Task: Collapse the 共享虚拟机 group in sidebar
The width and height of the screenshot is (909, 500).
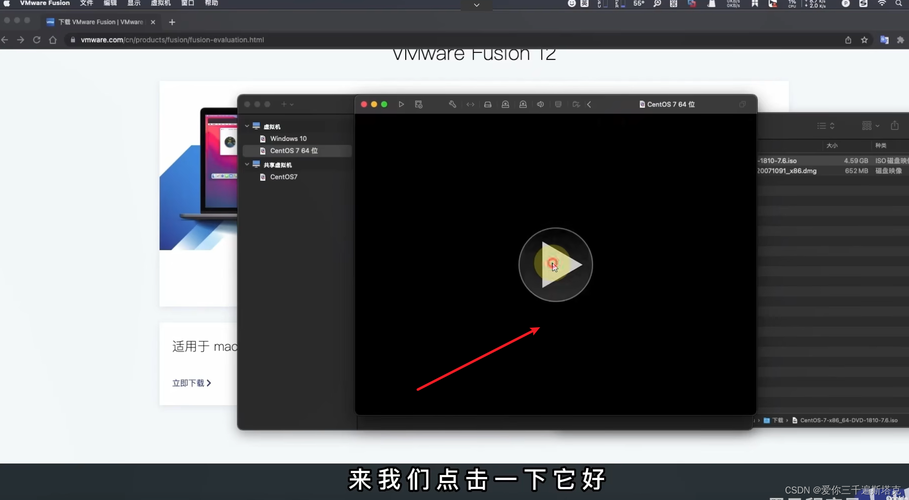Action: (x=247, y=164)
